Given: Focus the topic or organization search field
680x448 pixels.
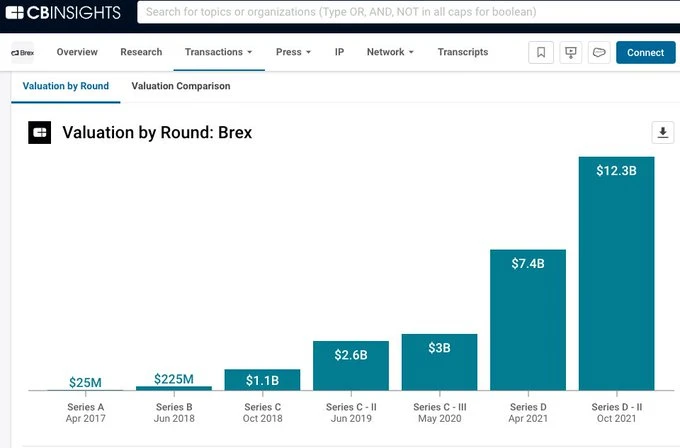Looking at the screenshot, I should pos(409,12).
